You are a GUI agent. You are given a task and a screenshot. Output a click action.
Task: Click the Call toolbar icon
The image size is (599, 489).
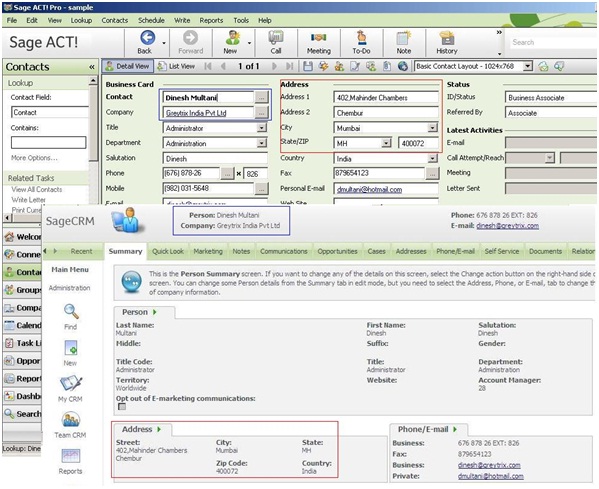(276, 38)
